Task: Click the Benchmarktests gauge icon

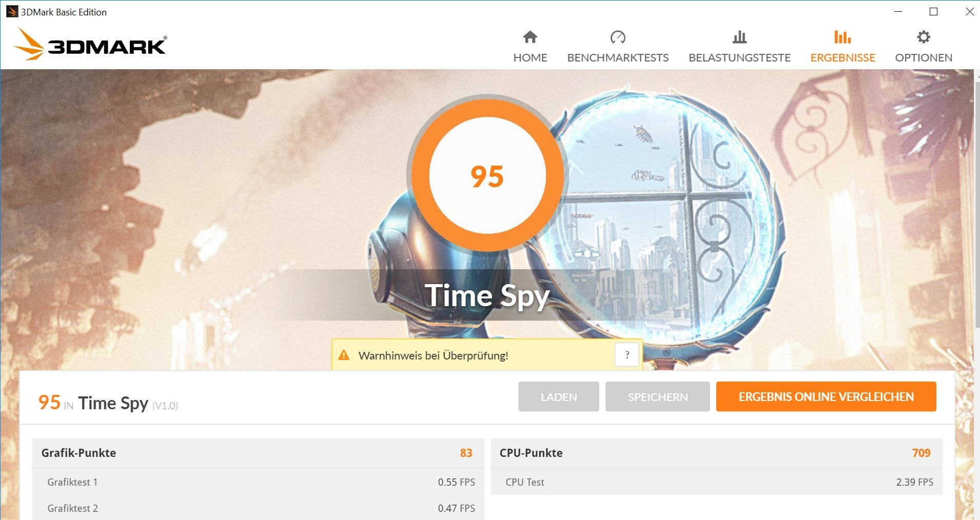Action: point(618,37)
